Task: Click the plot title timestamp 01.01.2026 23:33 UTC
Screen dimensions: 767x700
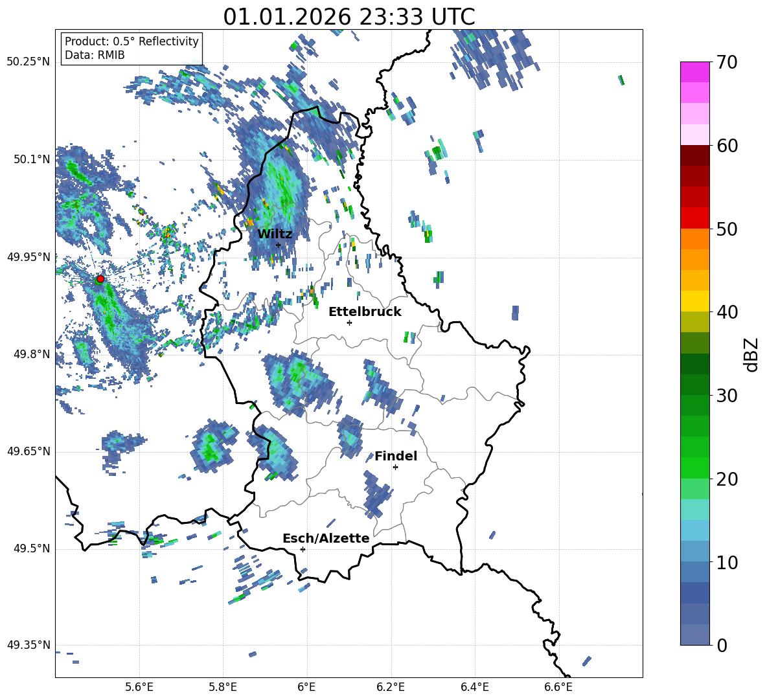Action: (x=349, y=17)
